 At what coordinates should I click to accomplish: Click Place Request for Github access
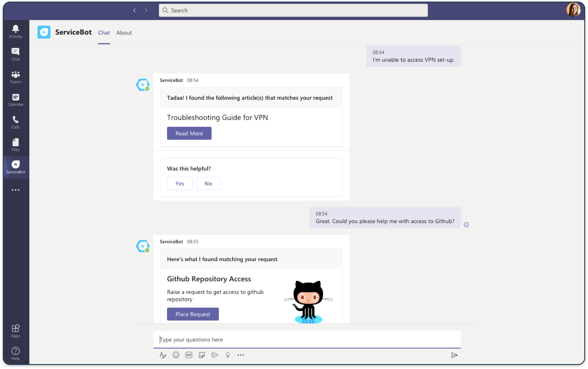[193, 314]
